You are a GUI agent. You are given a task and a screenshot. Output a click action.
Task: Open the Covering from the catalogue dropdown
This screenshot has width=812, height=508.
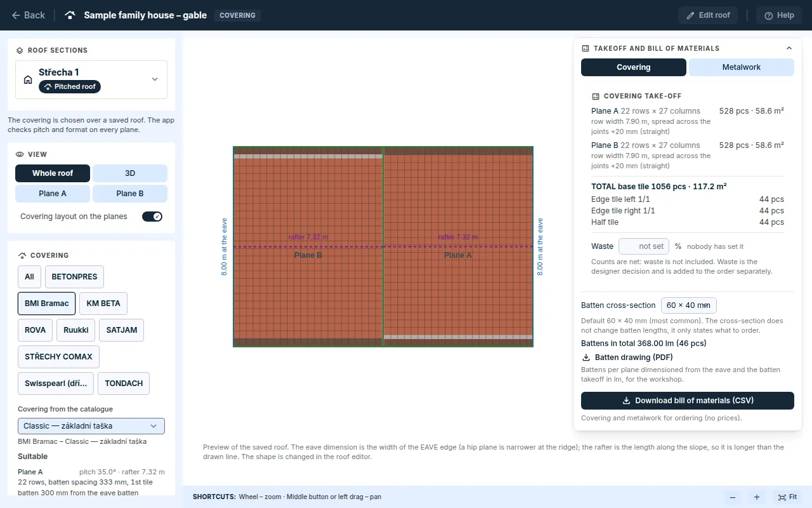pos(91,426)
